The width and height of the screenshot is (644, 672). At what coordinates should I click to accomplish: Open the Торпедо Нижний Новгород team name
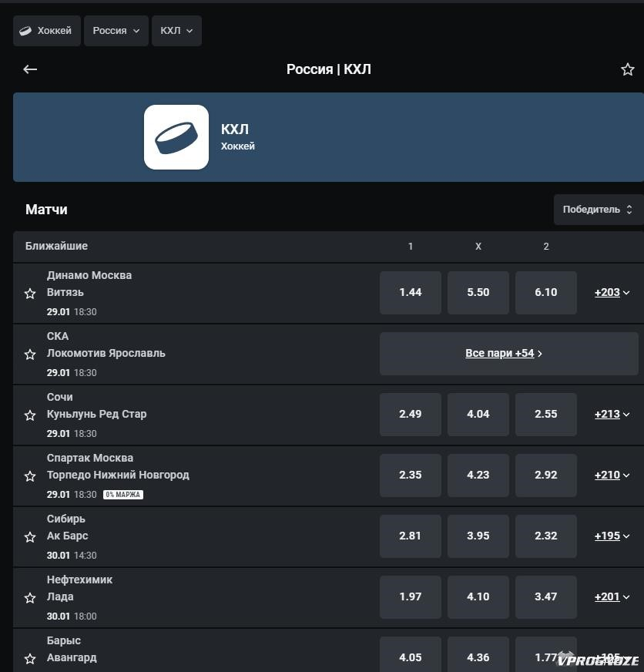[x=118, y=475]
